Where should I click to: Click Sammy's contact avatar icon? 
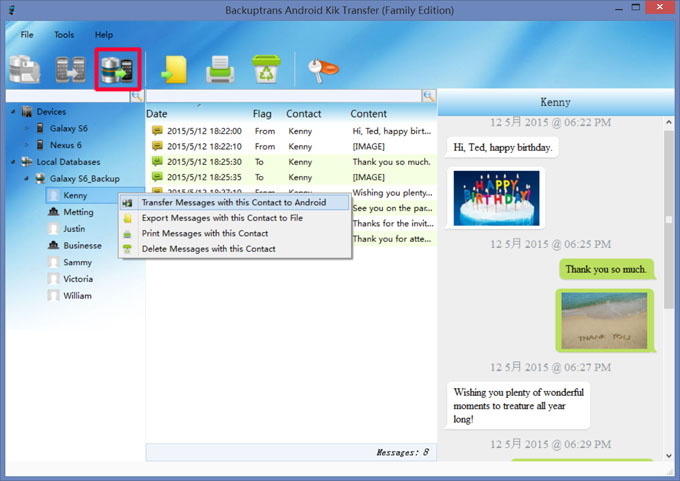click(x=53, y=262)
